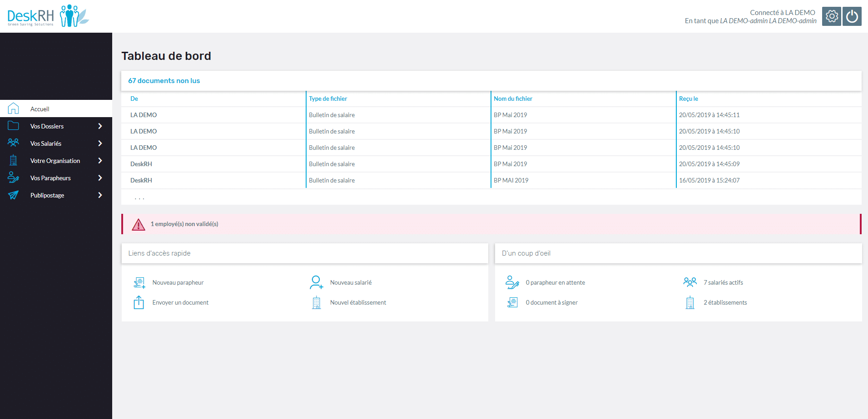Expand the Vos Salariés chevron
This screenshot has width=868, height=419.
(100, 143)
